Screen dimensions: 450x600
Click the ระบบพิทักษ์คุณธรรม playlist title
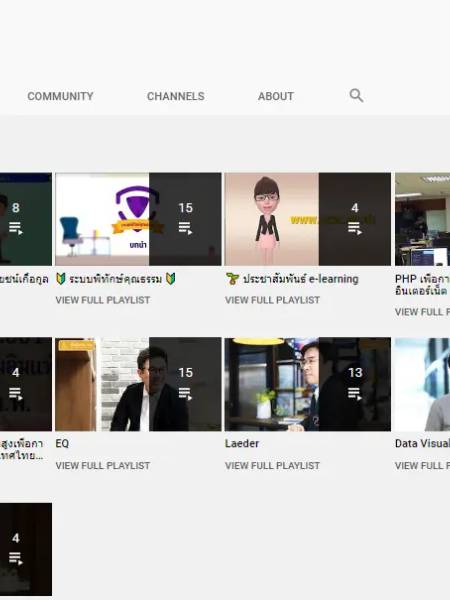point(116,279)
